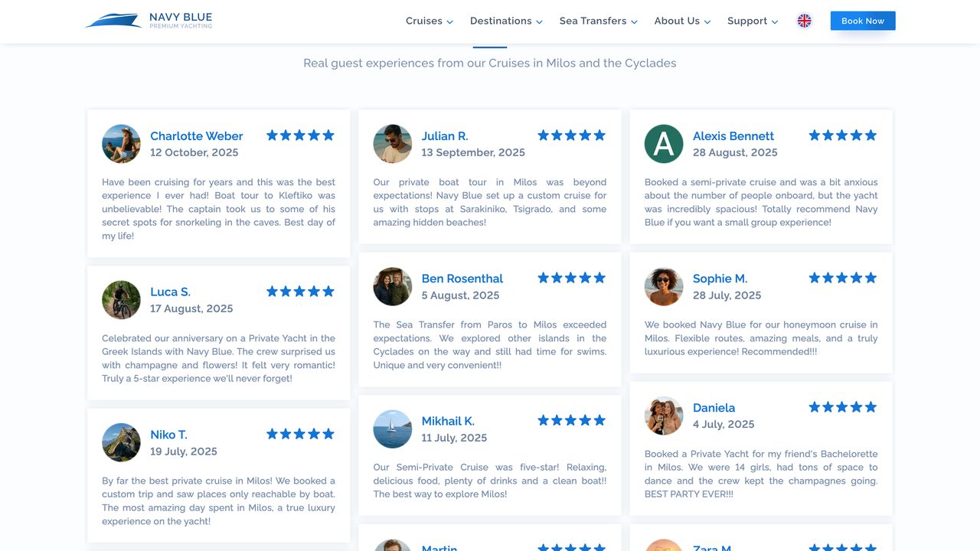Screen dimensions: 980x551
Task: Click the date 19 July, 2025
Action: [x=184, y=452]
